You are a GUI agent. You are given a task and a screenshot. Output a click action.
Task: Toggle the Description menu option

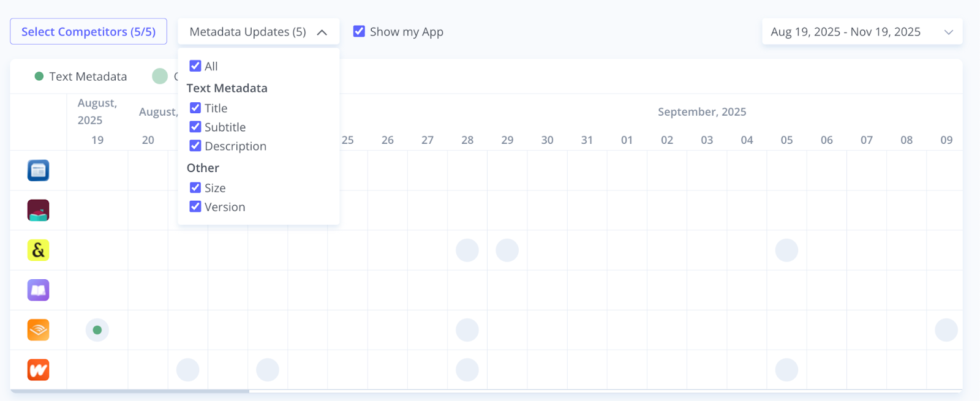[195, 146]
